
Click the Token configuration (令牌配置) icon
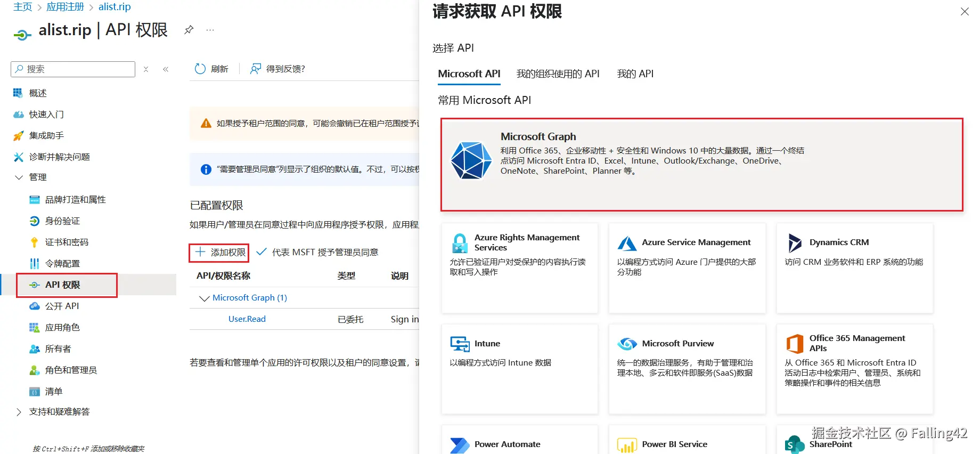(35, 263)
